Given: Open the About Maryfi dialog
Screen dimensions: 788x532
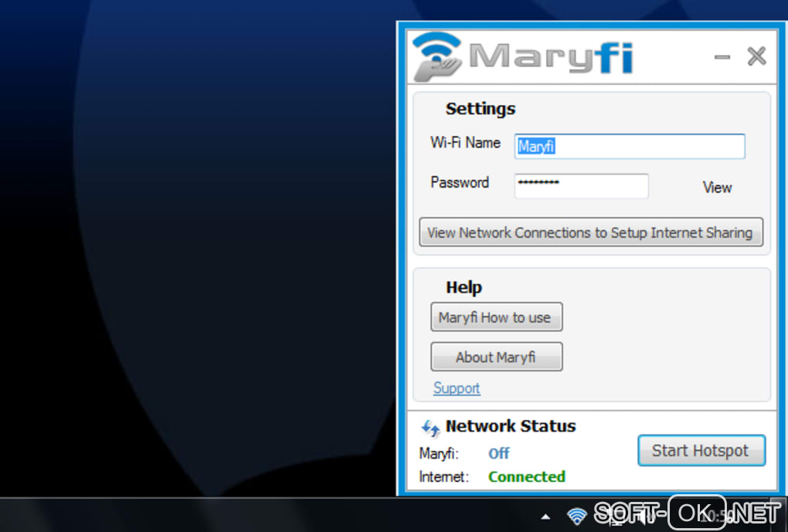Looking at the screenshot, I should 497,357.
